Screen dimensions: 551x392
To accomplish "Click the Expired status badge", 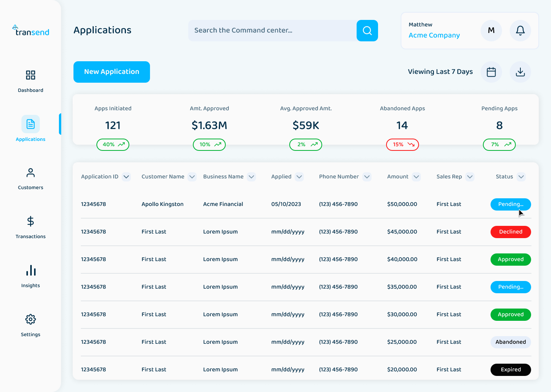I will [511, 370].
